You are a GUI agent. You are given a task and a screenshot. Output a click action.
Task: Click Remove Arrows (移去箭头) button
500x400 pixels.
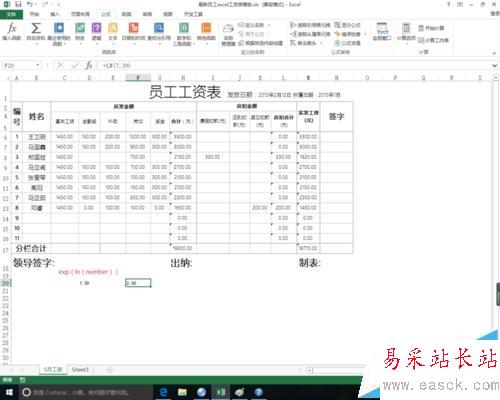point(303,43)
